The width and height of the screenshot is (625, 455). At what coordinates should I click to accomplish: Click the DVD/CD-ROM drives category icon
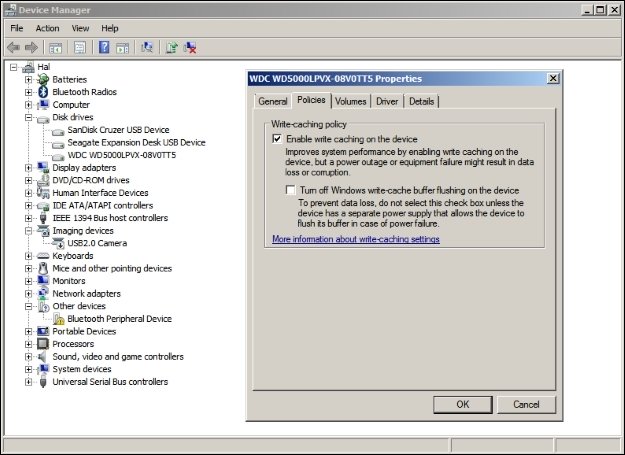click(43, 180)
